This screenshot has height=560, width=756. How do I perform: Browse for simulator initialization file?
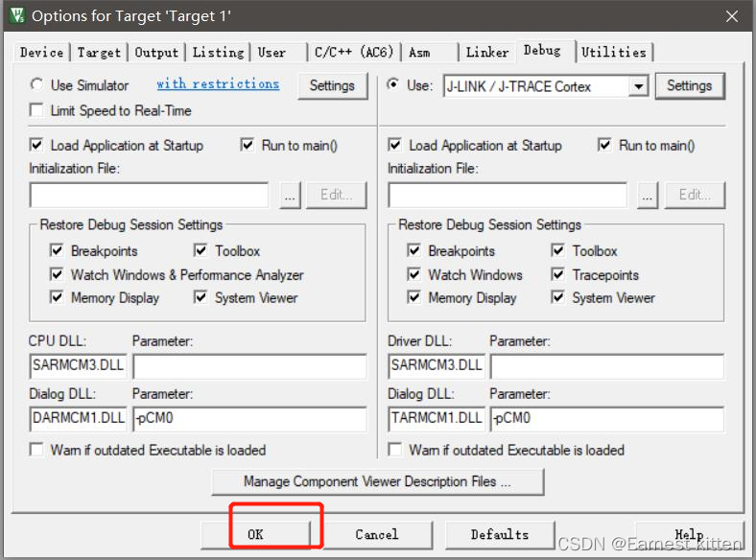click(x=290, y=196)
